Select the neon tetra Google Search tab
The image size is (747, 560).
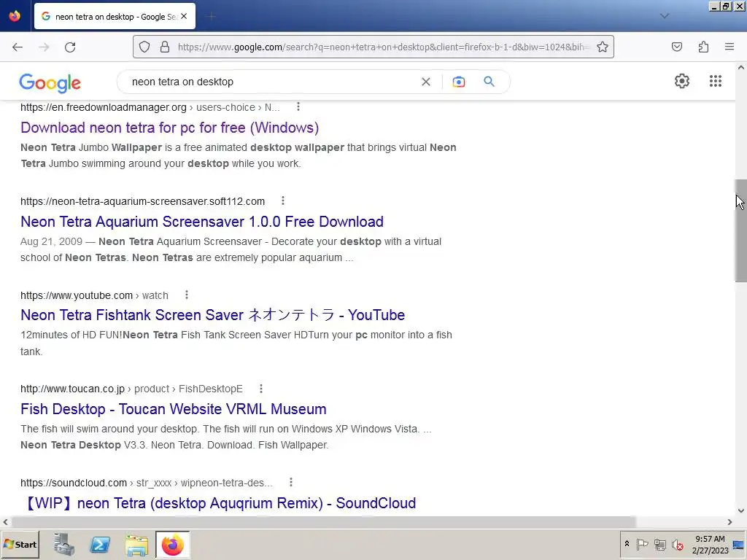coord(115,16)
